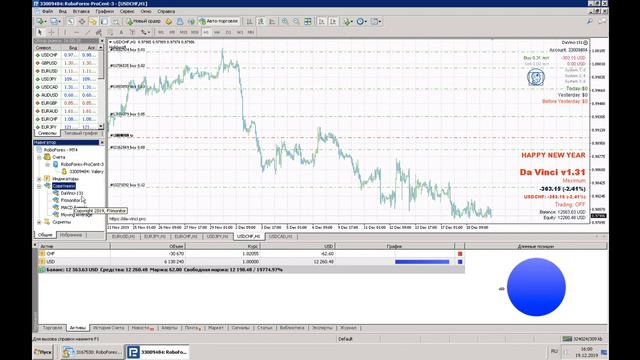Switch to H4 timeframe
This screenshot has width=640, height=360.
[x=217, y=32]
